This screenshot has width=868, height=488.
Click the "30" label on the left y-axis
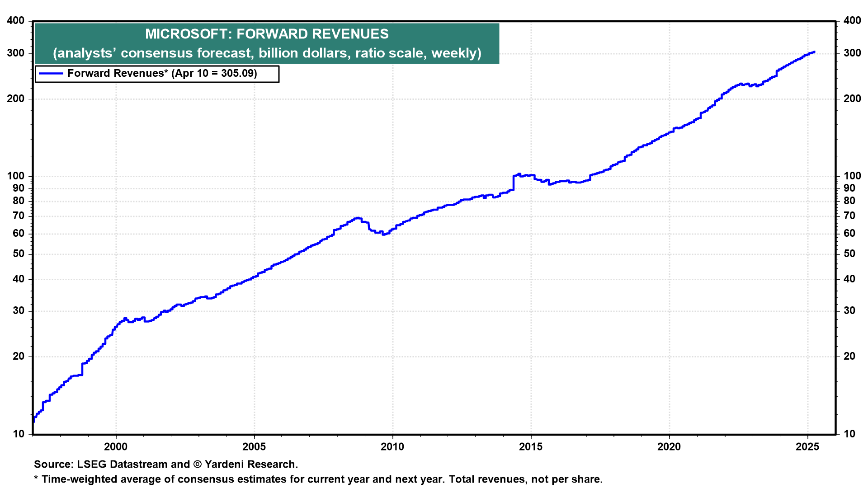(x=19, y=310)
